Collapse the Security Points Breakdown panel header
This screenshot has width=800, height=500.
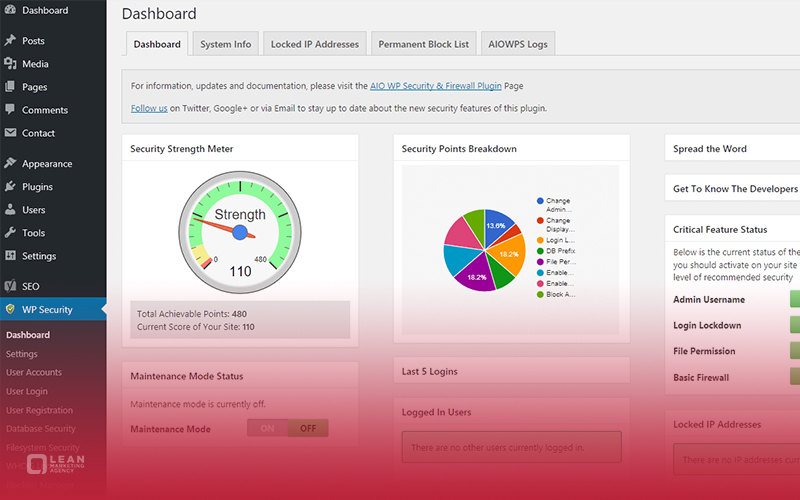point(511,148)
